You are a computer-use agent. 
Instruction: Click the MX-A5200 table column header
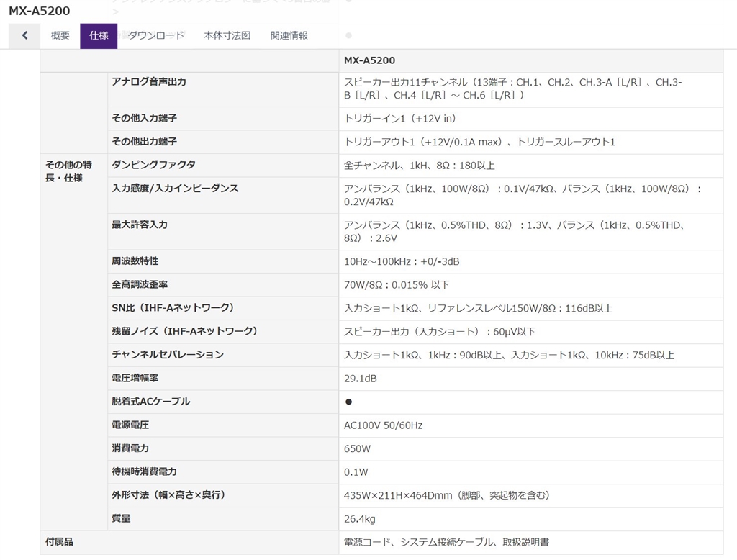[369, 60]
